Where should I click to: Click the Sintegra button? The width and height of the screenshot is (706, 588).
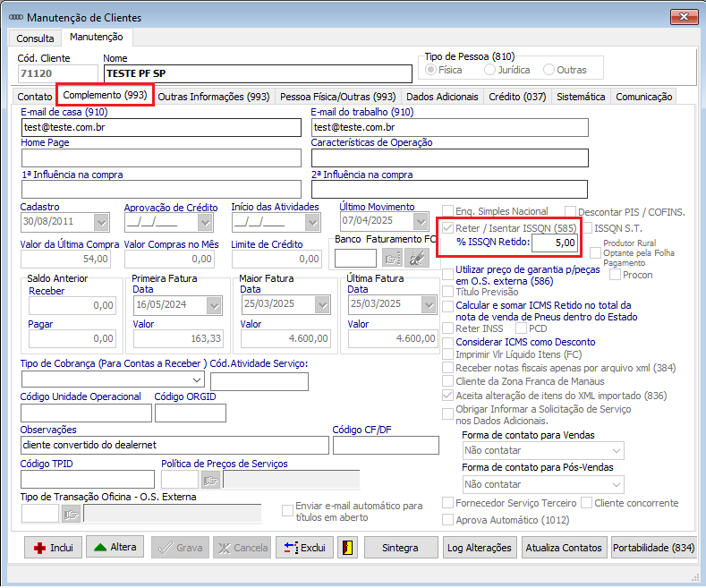point(401,548)
